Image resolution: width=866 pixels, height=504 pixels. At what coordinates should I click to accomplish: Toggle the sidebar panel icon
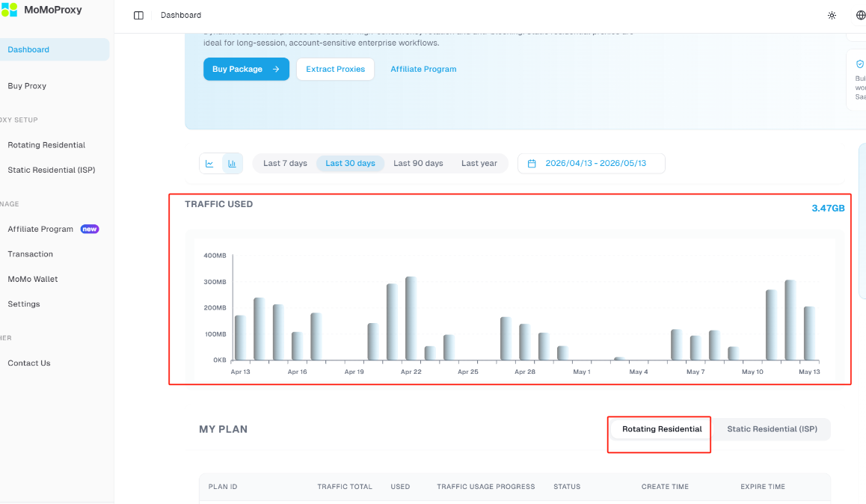tap(138, 16)
